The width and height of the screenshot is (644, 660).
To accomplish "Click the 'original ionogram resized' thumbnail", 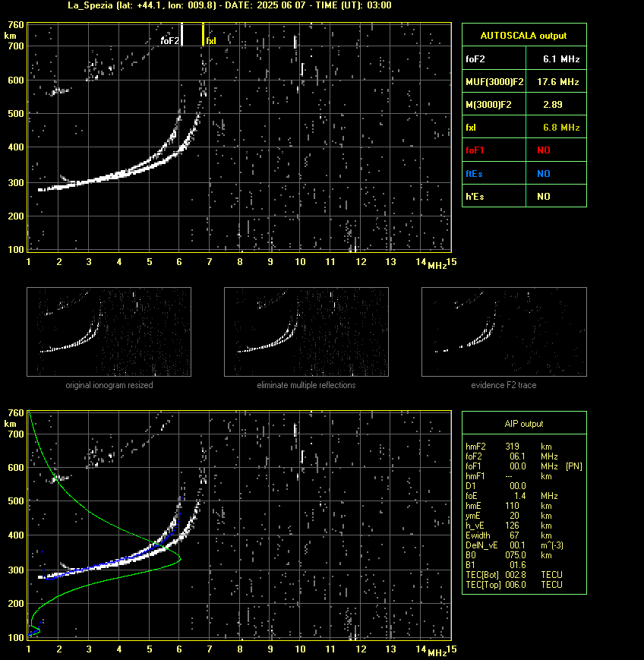I will [x=109, y=332].
